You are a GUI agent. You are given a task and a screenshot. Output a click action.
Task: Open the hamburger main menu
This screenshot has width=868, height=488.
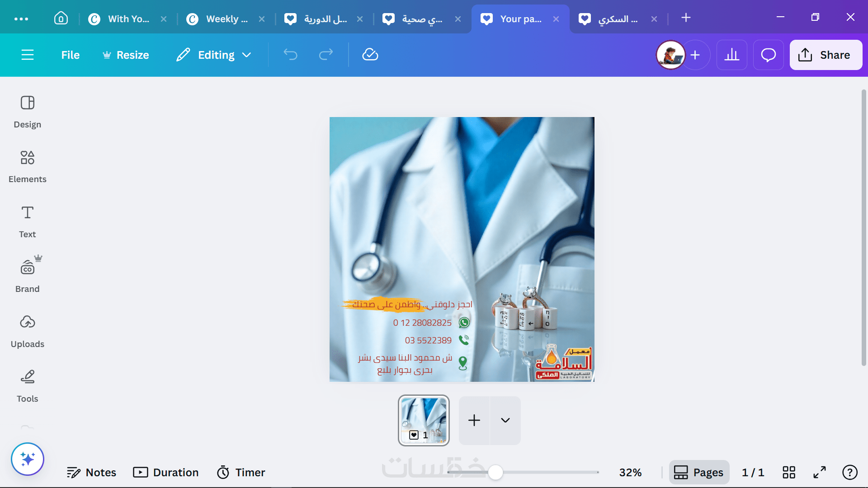click(x=28, y=55)
